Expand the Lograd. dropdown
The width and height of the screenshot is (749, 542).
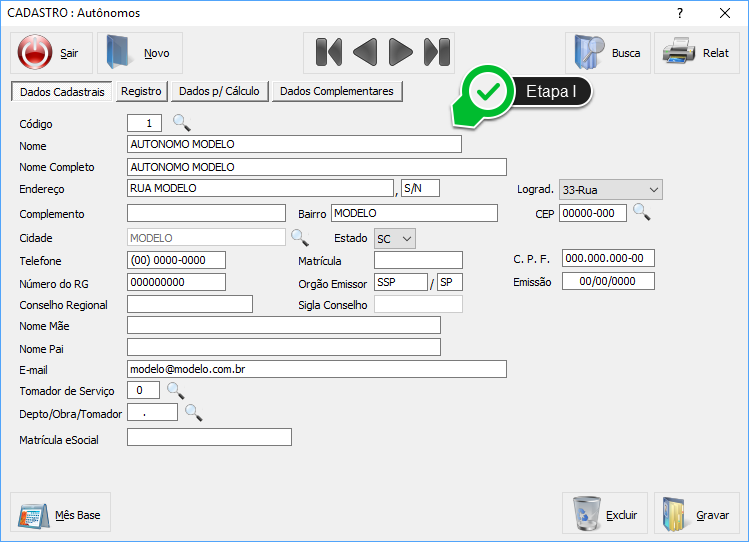[x=653, y=189]
